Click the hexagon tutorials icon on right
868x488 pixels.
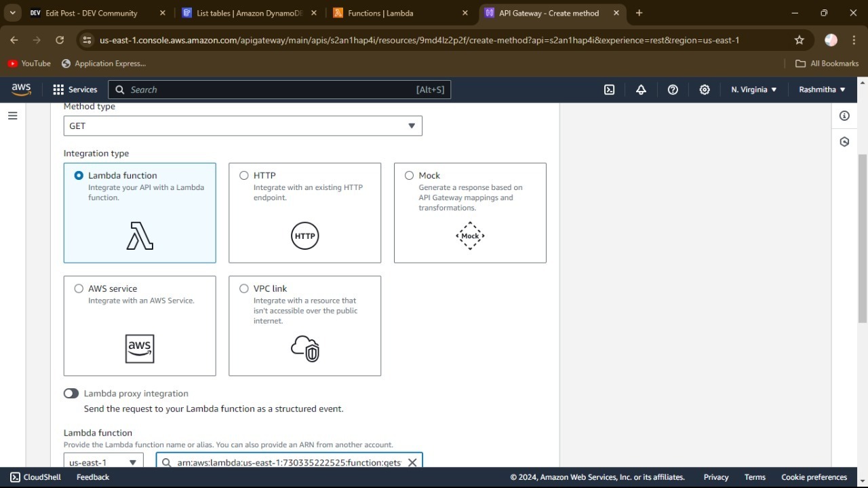click(844, 142)
